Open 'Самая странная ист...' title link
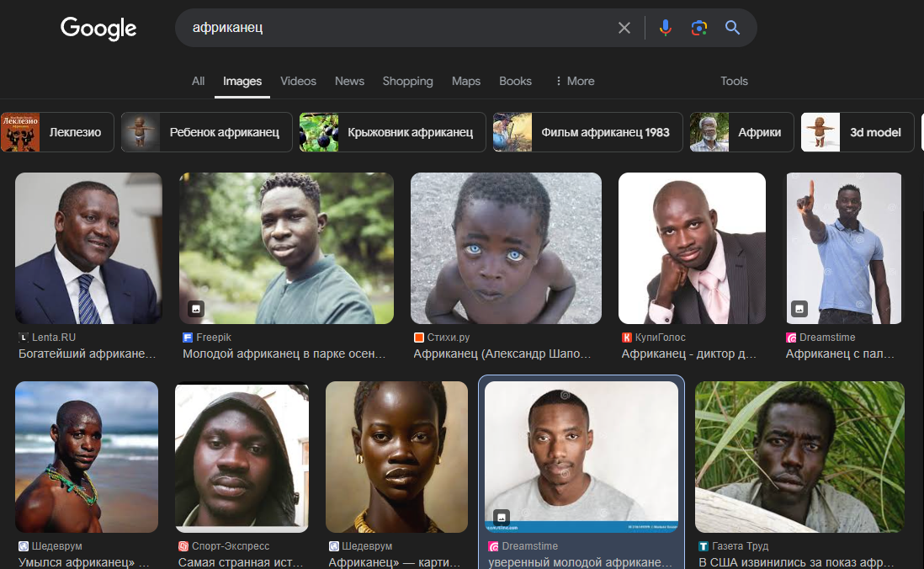This screenshot has height=569, width=924. [x=241, y=562]
